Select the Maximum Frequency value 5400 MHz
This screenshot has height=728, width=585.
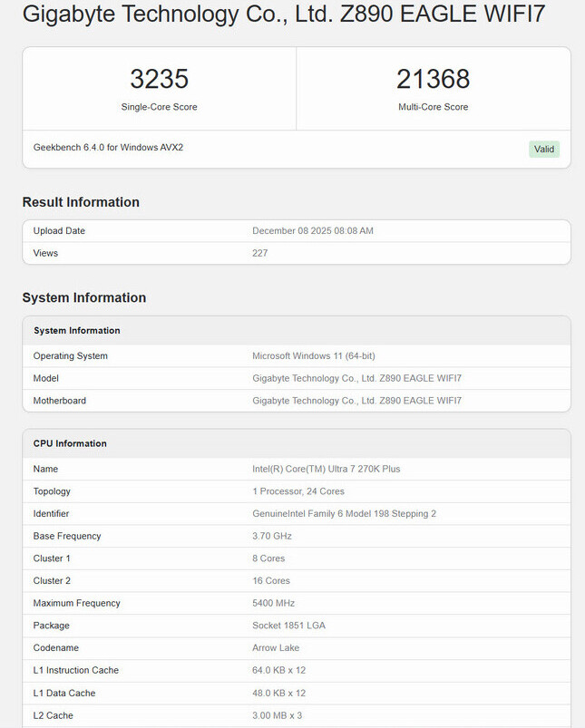(x=273, y=603)
